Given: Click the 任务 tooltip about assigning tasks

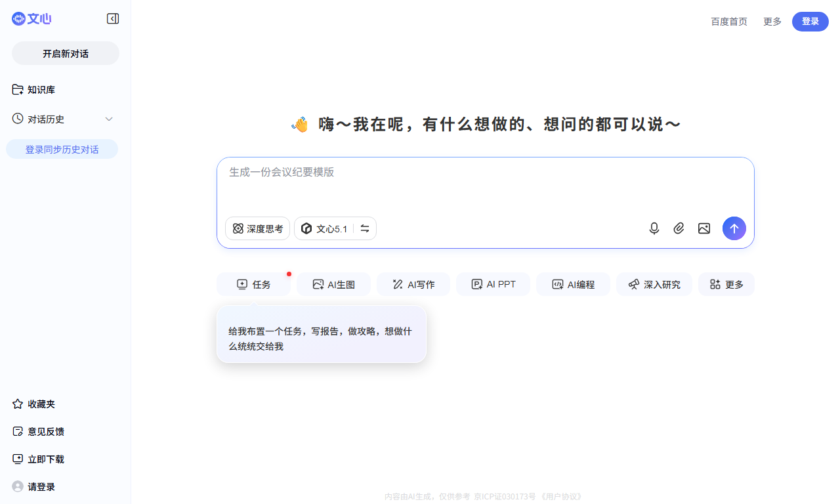Looking at the screenshot, I should pos(322,335).
